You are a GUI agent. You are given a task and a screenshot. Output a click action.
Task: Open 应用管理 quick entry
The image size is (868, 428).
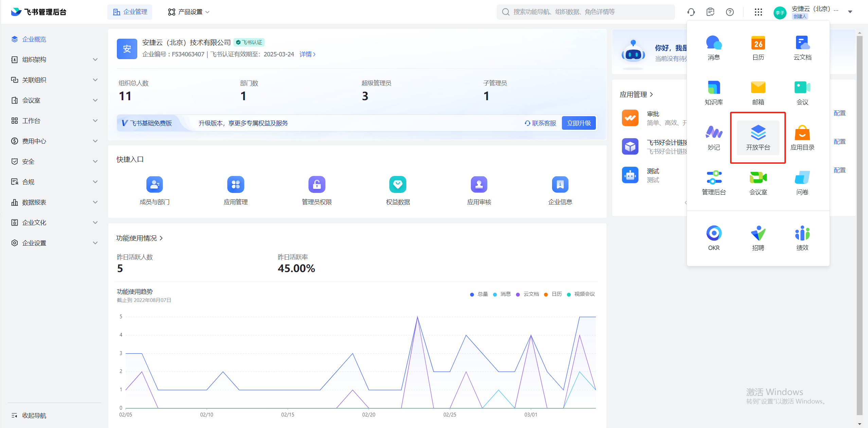pos(236,191)
